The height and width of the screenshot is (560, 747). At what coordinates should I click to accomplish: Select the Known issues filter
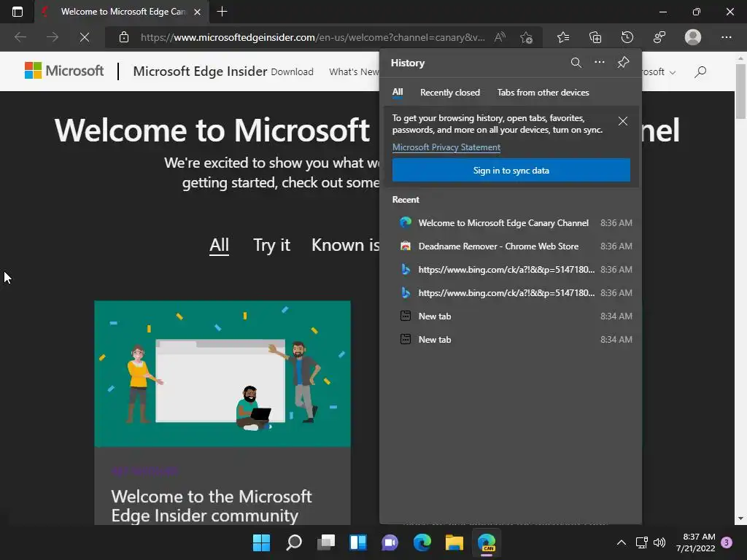tap(345, 245)
